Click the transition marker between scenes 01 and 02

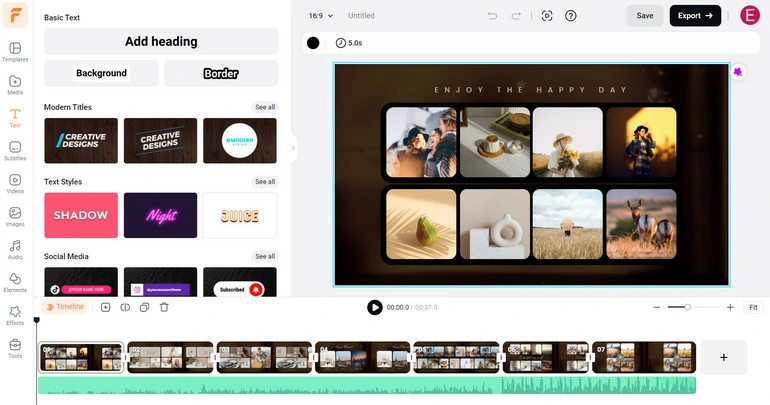click(x=126, y=357)
